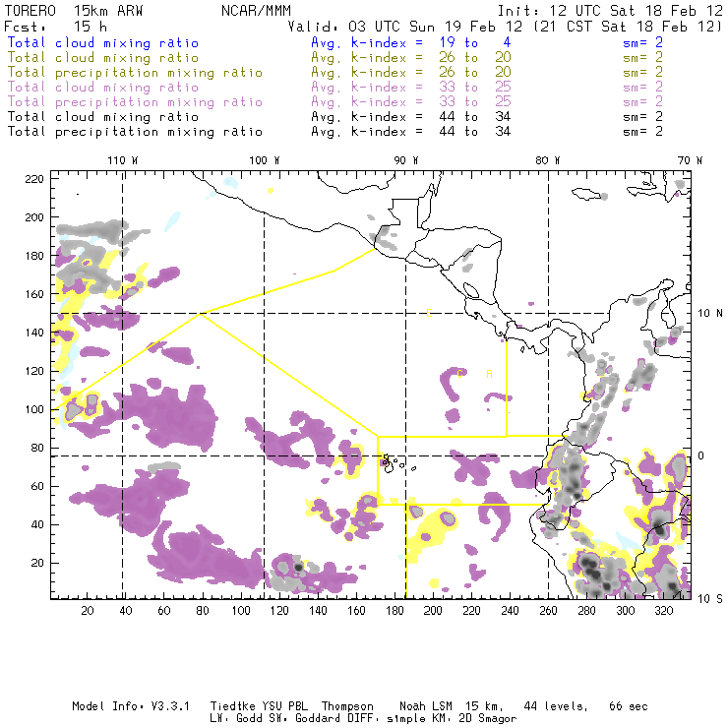Click the '100 W' longitude label
This screenshot has height=728, width=728.
pyautogui.click(x=265, y=160)
